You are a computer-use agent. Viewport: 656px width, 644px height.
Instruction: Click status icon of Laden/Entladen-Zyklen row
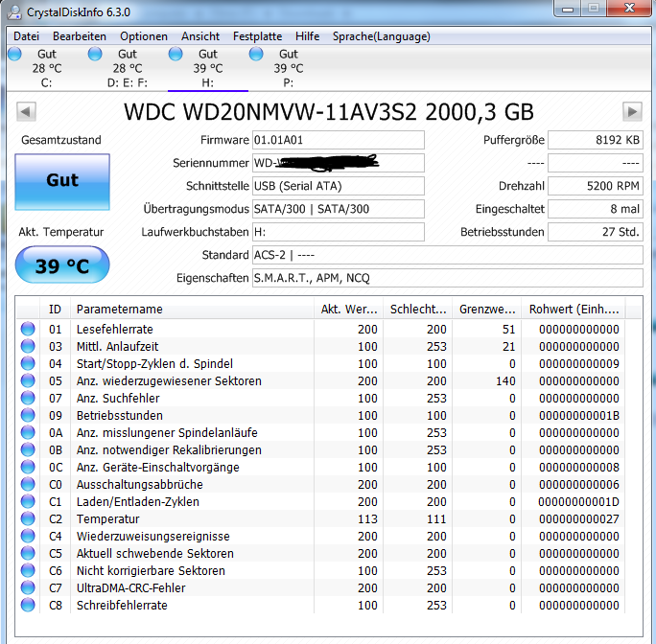pyautogui.click(x=28, y=501)
